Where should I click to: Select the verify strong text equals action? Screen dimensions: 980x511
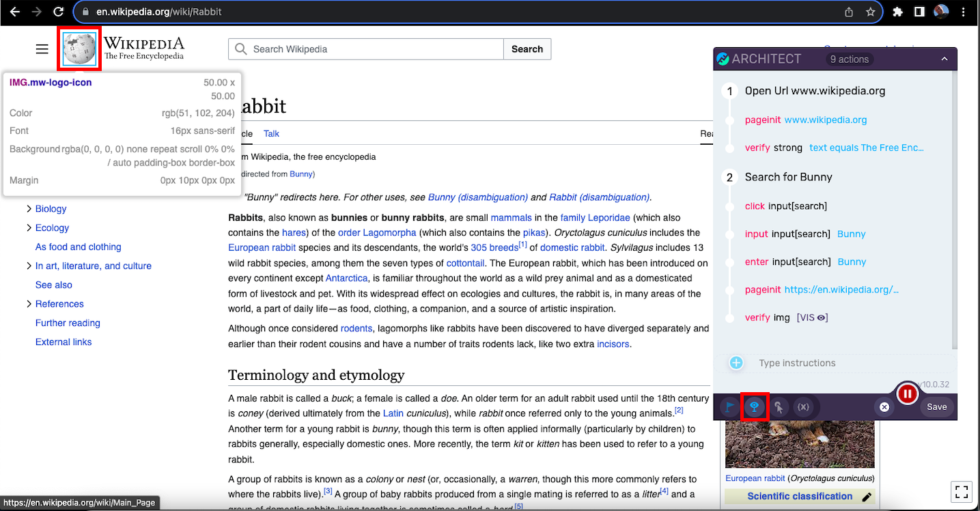[x=834, y=148]
